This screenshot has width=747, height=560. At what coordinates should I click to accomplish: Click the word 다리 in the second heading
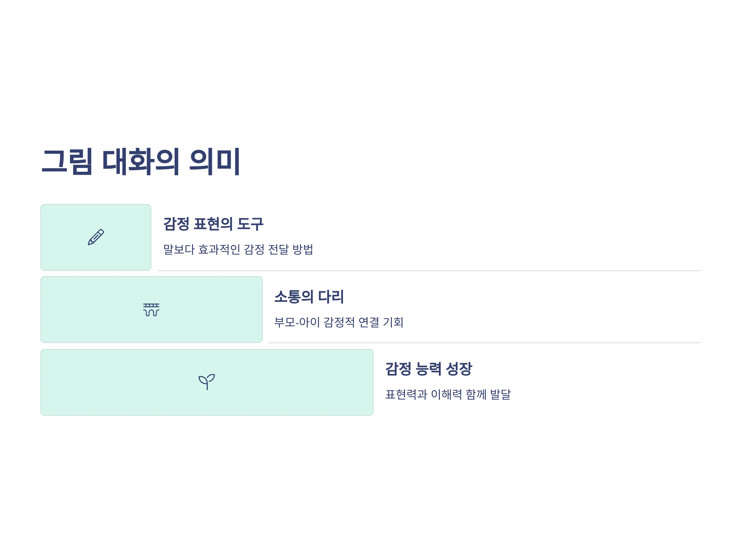(331, 296)
